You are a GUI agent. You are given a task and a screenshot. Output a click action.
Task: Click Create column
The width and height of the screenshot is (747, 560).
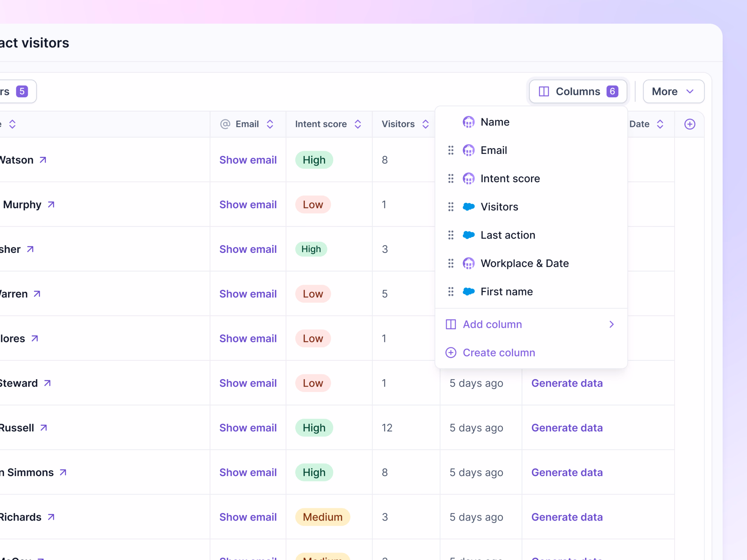click(531, 353)
